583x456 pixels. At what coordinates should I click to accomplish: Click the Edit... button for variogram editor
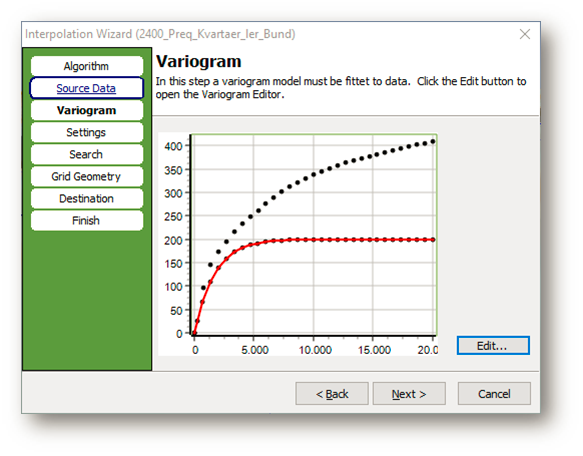coord(493,346)
